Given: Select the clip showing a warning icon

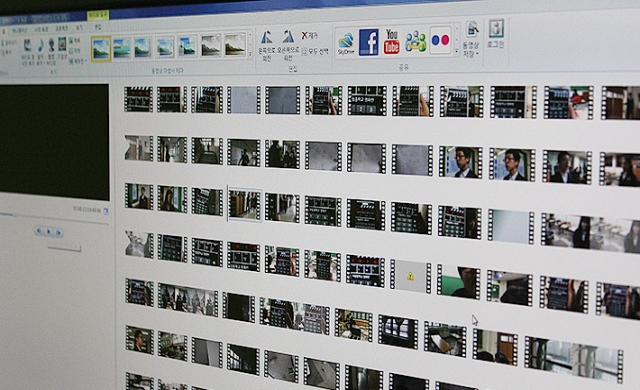Looking at the screenshot, I should point(411,276).
